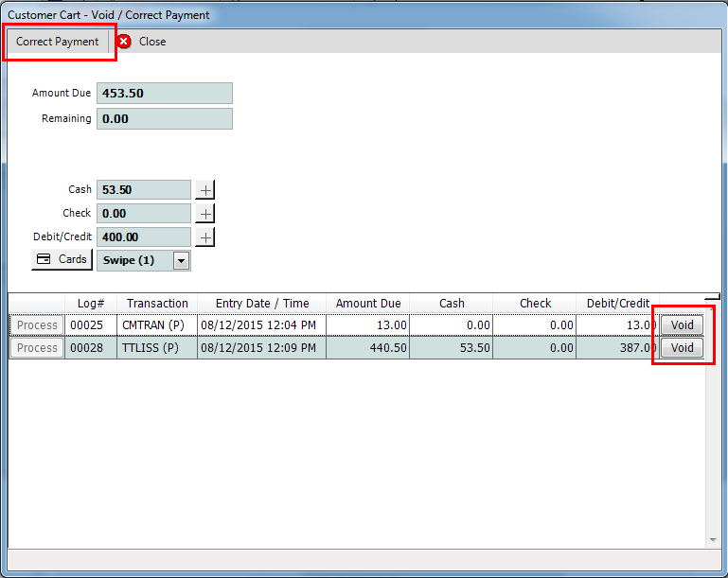Click the Cash amount field
Screen dimensions: 728x578
tap(143, 190)
